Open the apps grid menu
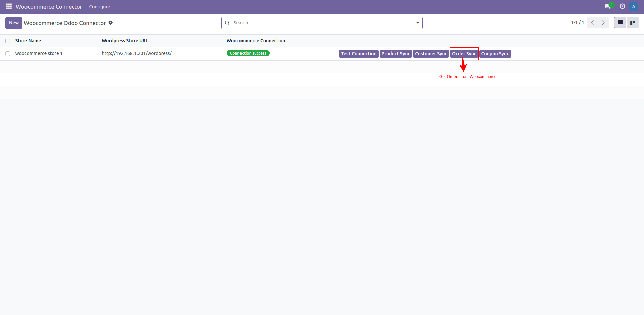The height and width of the screenshot is (315, 644). (x=8, y=6)
